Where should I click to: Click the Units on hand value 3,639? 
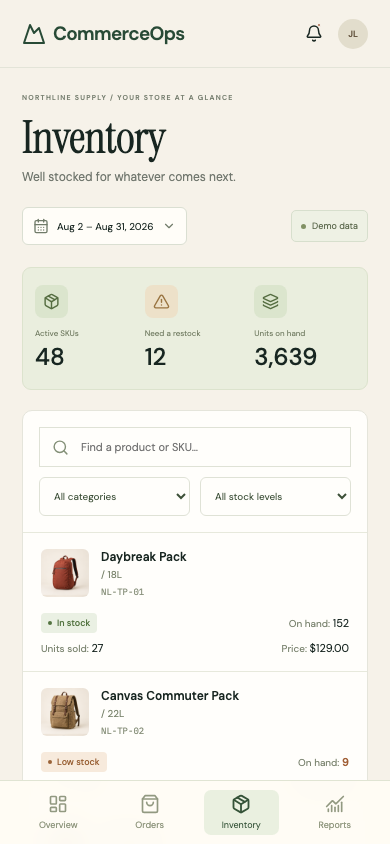click(286, 357)
